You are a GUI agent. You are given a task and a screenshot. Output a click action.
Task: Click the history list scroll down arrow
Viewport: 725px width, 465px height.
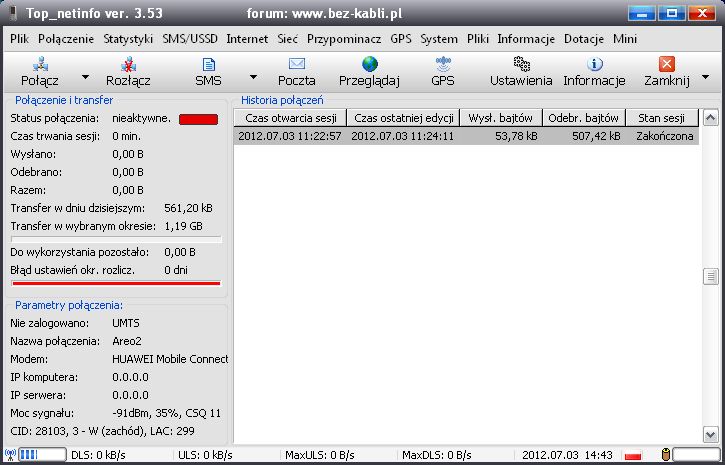click(x=710, y=435)
